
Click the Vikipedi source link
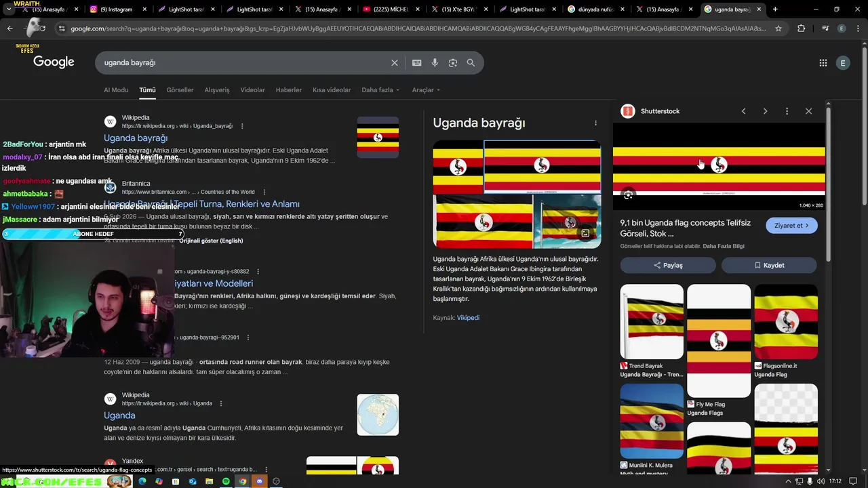[468, 318]
